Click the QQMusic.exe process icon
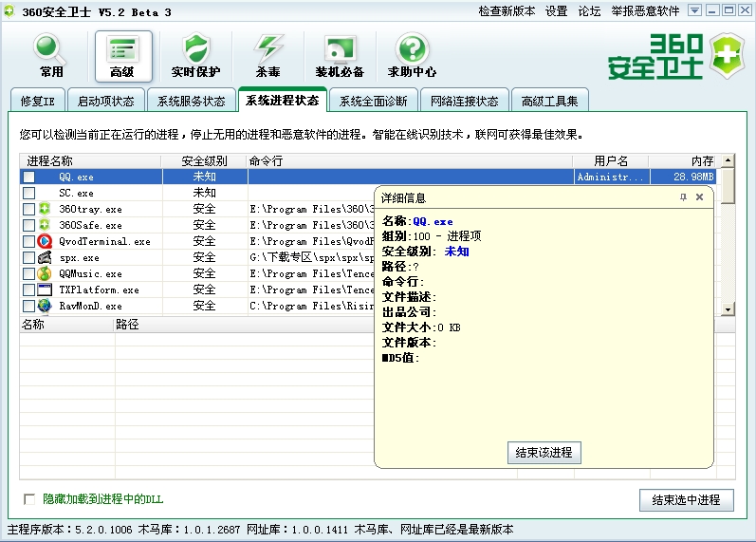Viewport: 756px width, 542px height. point(45,273)
